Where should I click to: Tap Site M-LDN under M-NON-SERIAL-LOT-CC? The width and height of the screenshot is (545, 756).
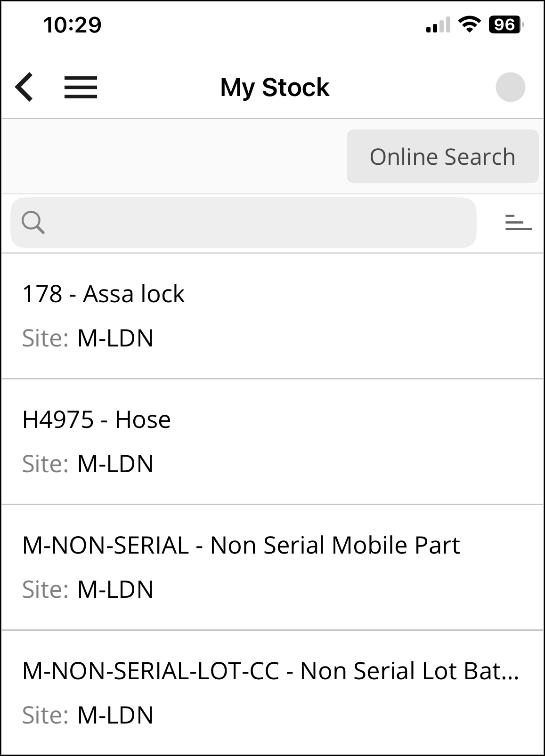click(x=88, y=716)
